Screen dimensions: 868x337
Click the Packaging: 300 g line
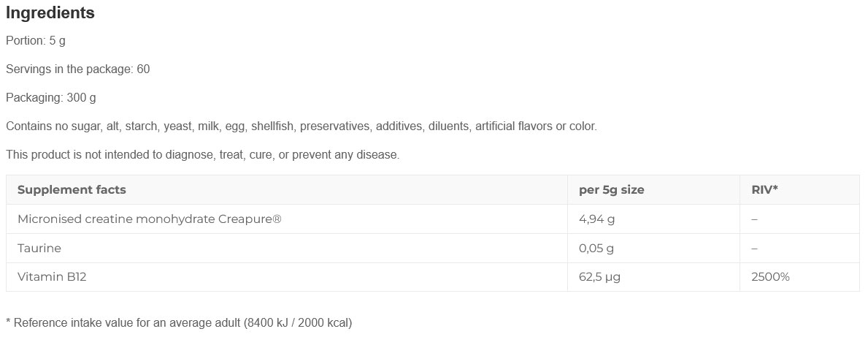pyautogui.click(x=50, y=98)
